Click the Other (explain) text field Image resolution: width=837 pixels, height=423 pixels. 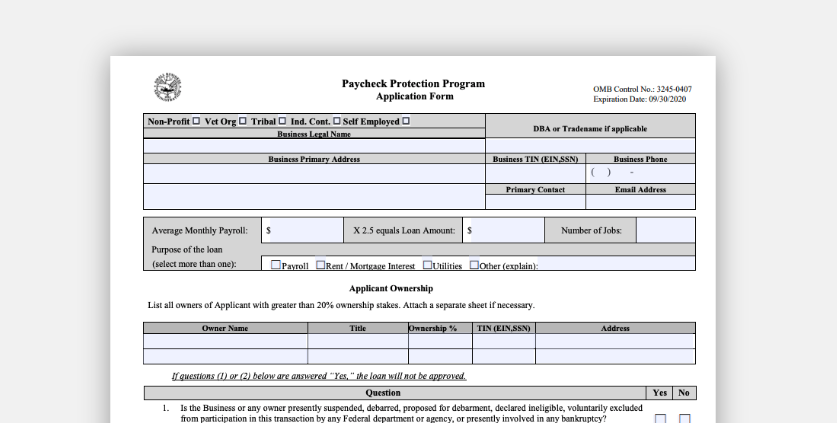(x=616, y=263)
